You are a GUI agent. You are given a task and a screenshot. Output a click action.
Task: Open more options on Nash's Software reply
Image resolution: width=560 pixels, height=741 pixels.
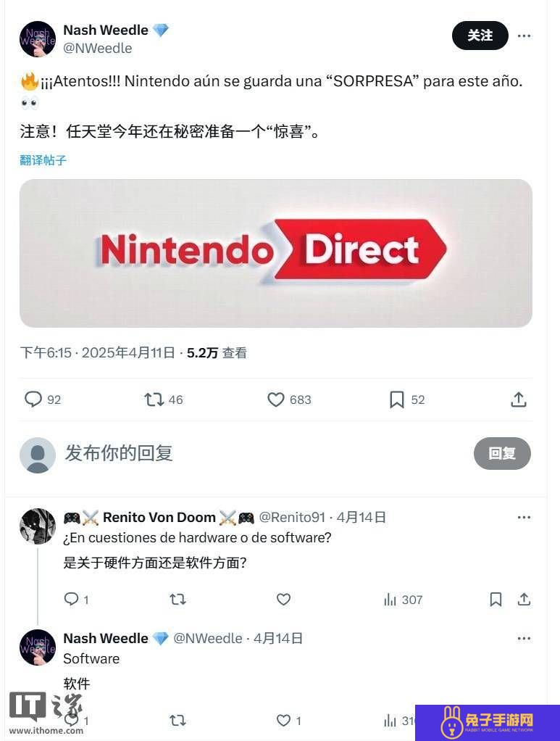click(x=524, y=638)
